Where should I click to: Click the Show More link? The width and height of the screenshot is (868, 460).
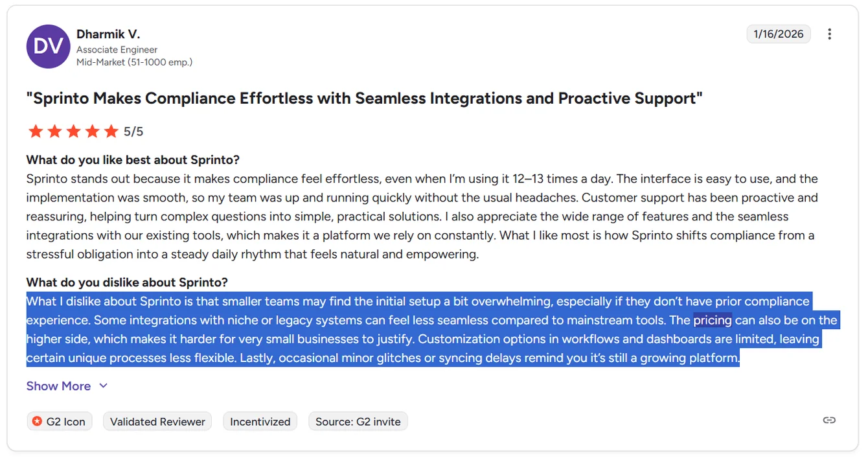click(58, 386)
